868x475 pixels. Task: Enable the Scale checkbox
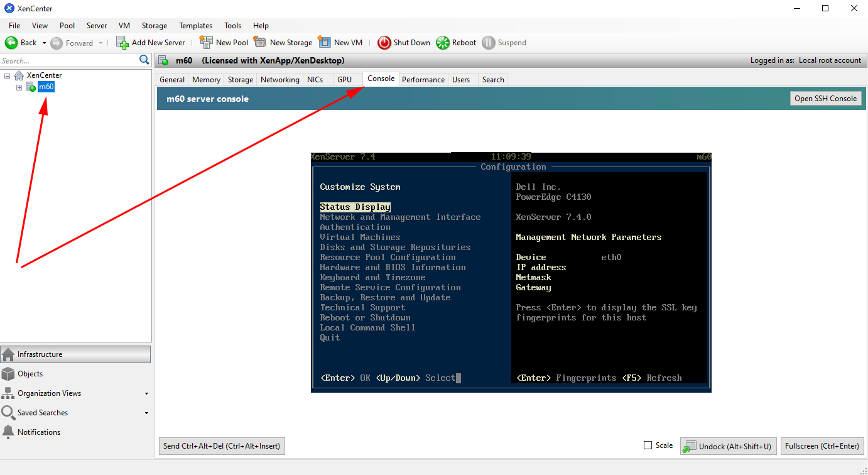[648, 445]
